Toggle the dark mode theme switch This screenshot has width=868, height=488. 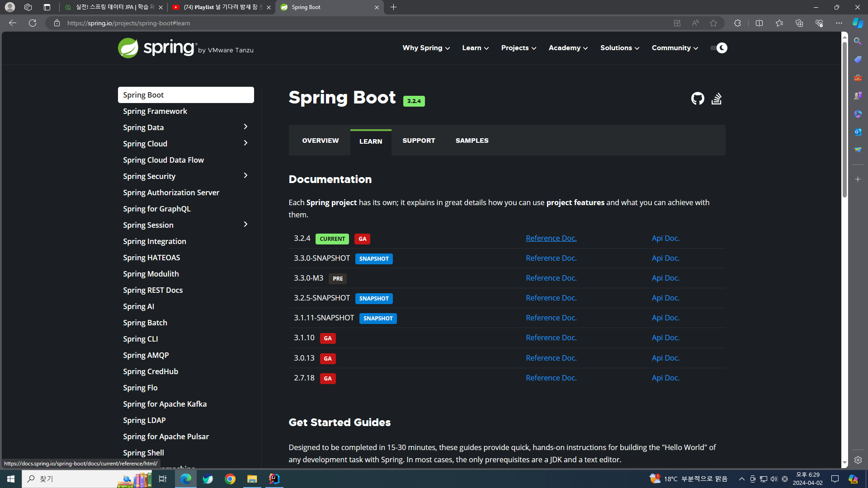tap(718, 48)
